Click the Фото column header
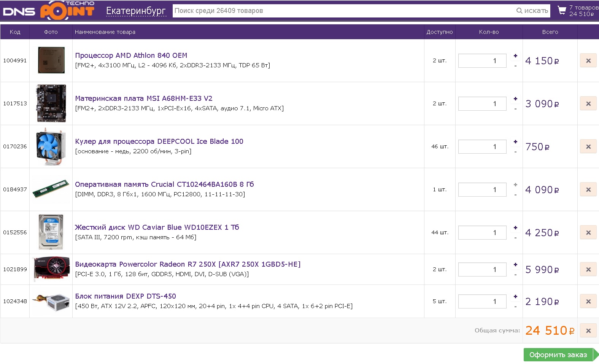The width and height of the screenshot is (599, 364). pos(51,32)
